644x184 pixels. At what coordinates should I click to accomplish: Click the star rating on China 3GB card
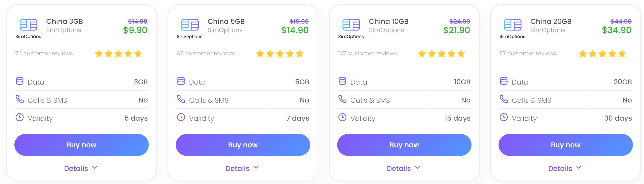click(x=118, y=54)
